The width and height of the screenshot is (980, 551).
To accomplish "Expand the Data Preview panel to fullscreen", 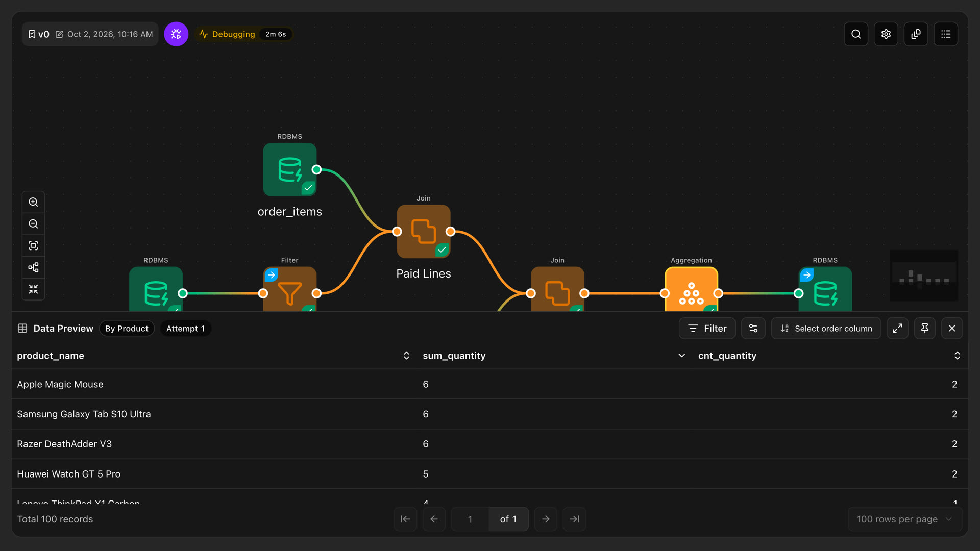I will pos(897,329).
